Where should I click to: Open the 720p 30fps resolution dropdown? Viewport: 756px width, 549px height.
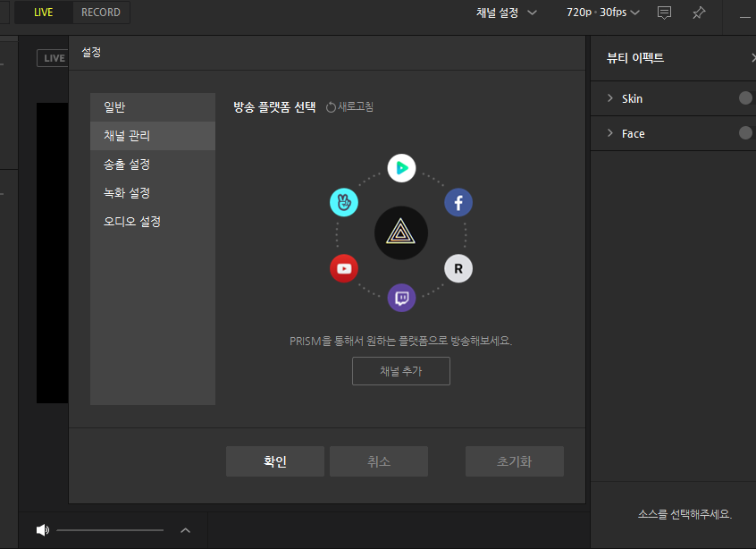[x=602, y=13]
